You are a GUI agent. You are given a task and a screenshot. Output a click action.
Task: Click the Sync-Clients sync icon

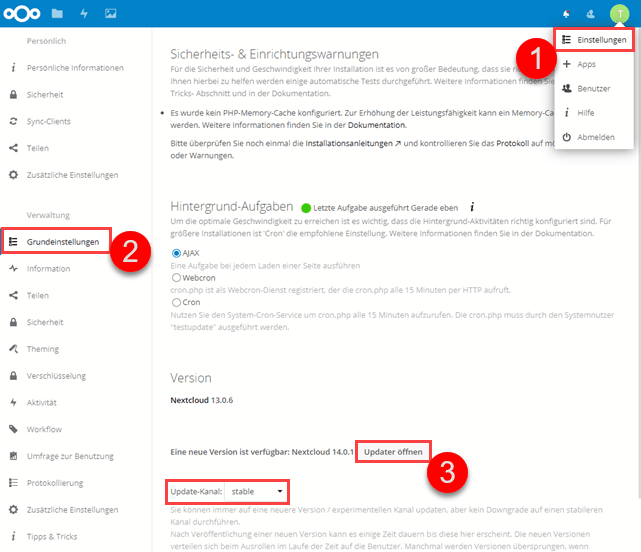pos(13,121)
